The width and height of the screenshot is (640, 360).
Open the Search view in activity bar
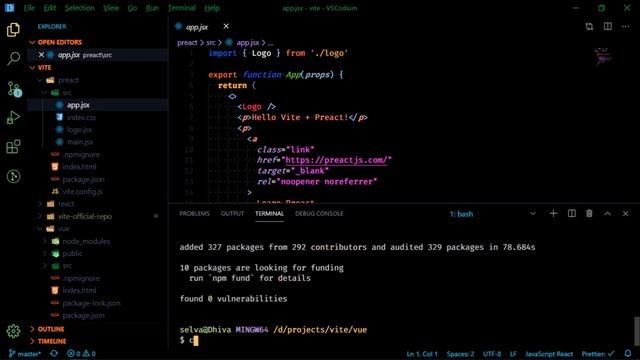pyautogui.click(x=13, y=59)
